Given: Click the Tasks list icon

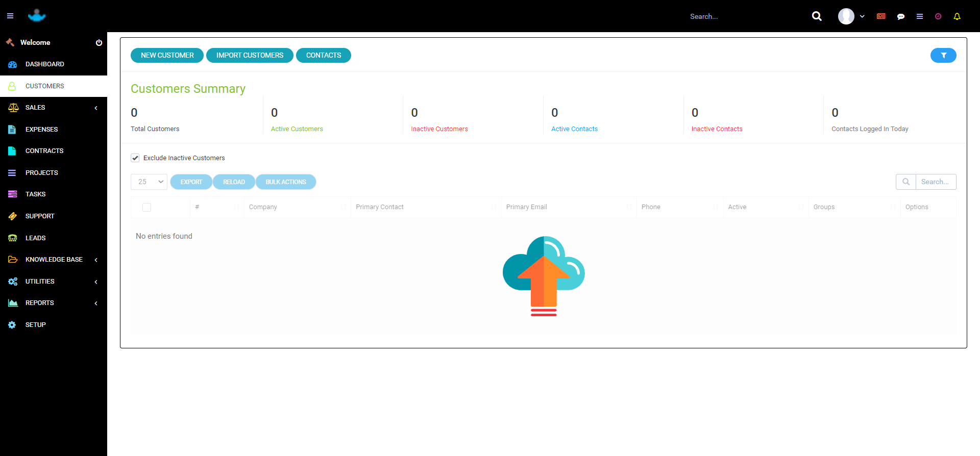Looking at the screenshot, I should pyautogui.click(x=12, y=194).
